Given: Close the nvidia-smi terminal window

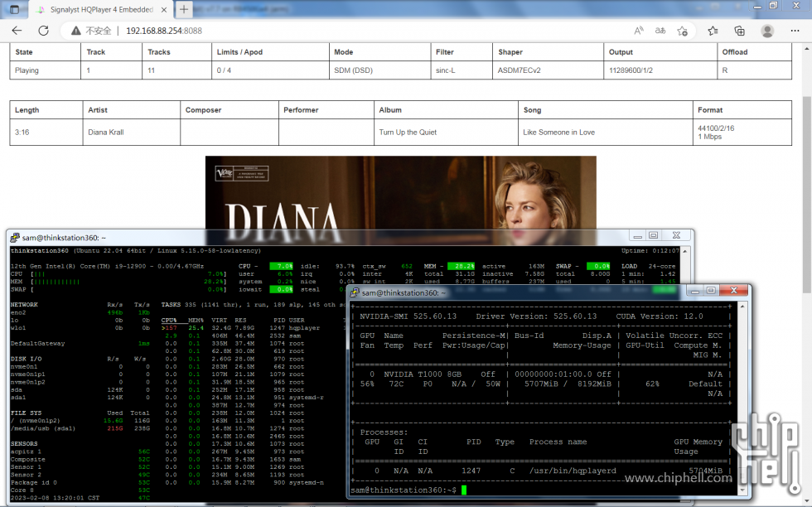Looking at the screenshot, I should click(x=734, y=291).
